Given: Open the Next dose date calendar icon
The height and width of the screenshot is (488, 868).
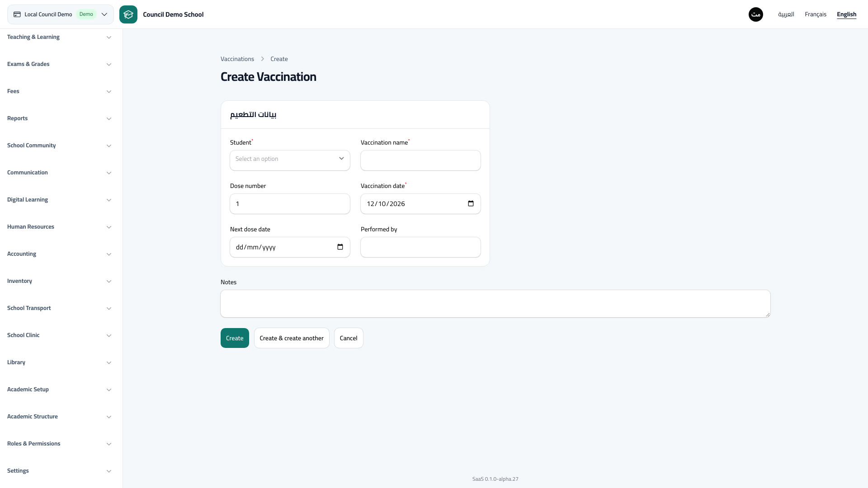Looking at the screenshot, I should click(340, 247).
